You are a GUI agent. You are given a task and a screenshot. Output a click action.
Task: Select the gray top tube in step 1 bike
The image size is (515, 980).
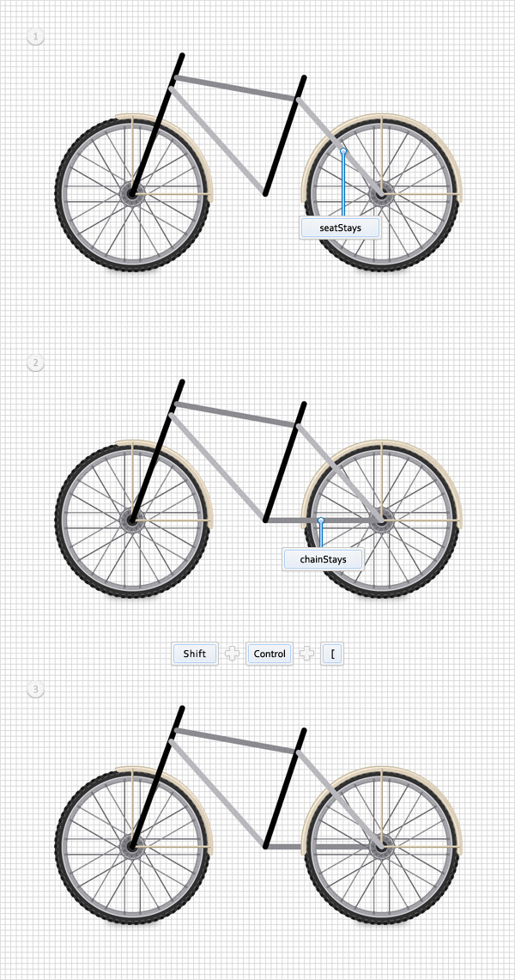236,88
